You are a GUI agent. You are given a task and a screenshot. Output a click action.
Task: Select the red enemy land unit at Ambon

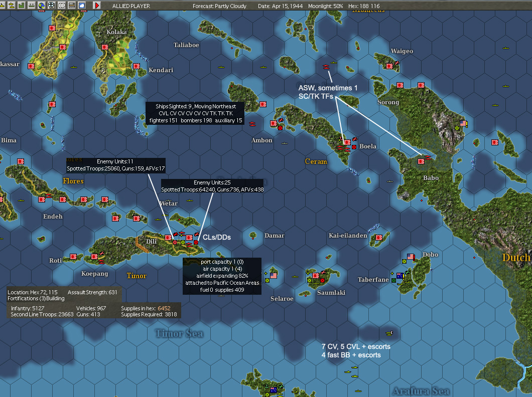tap(280, 128)
